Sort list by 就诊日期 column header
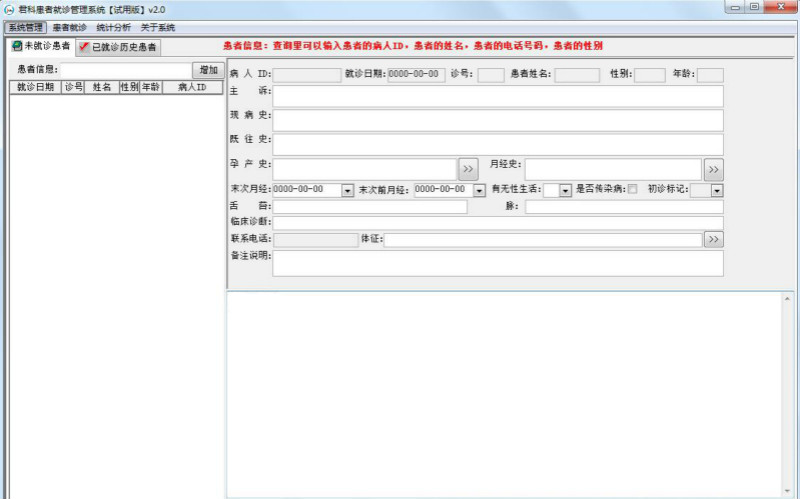The height and width of the screenshot is (499, 800). pos(35,88)
